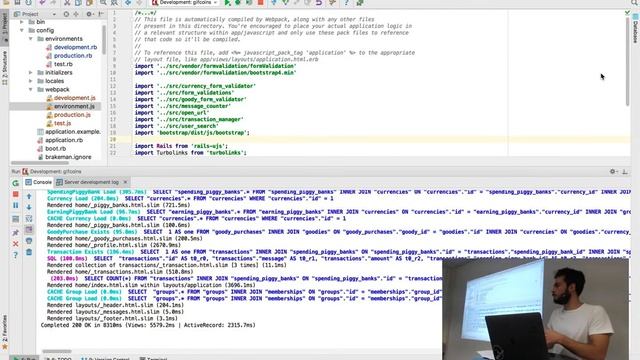Select environment.js in the project tree
The width and height of the screenshot is (640, 360).
[74, 107]
